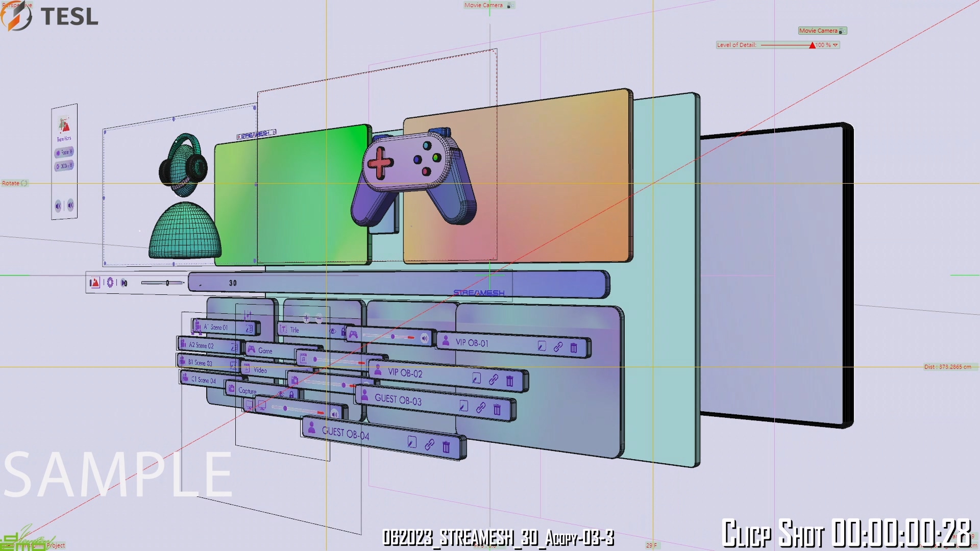Click the plus icon above Title row

point(306,318)
